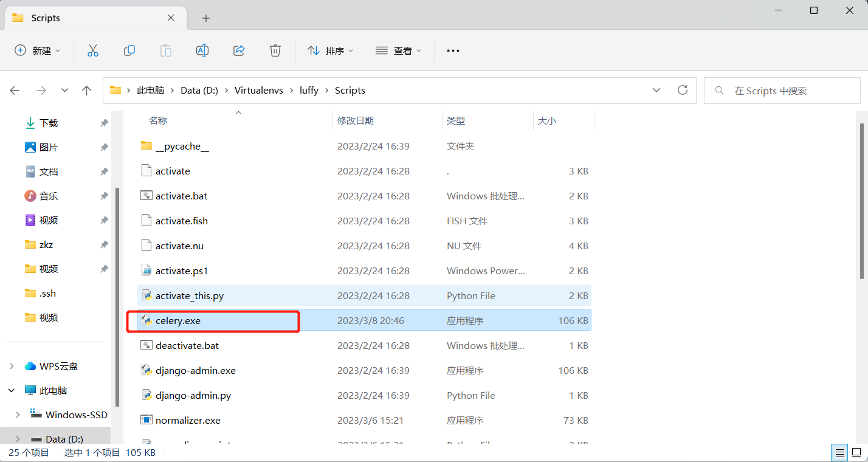Select activate.fish file name
This screenshot has height=462, width=868.
tap(182, 221)
